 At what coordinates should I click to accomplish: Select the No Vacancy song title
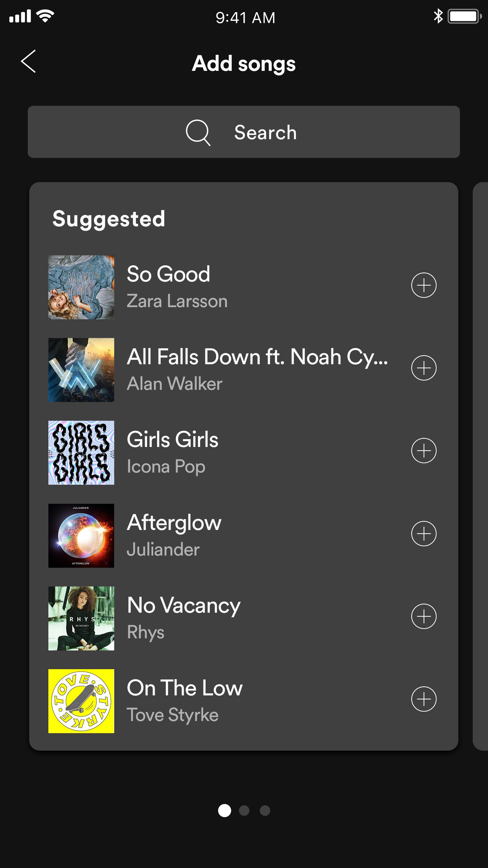coord(183,606)
